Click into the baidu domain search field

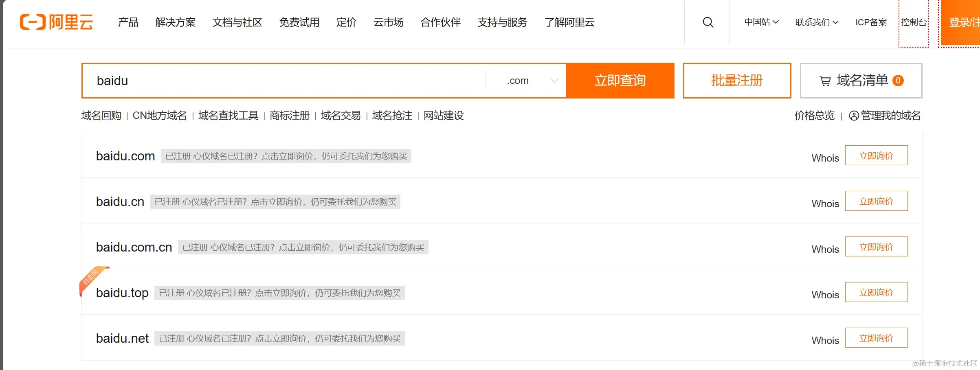pos(283,81)
